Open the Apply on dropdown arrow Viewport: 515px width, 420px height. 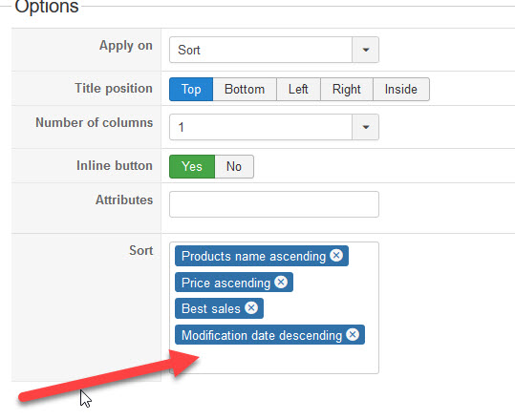366,50
